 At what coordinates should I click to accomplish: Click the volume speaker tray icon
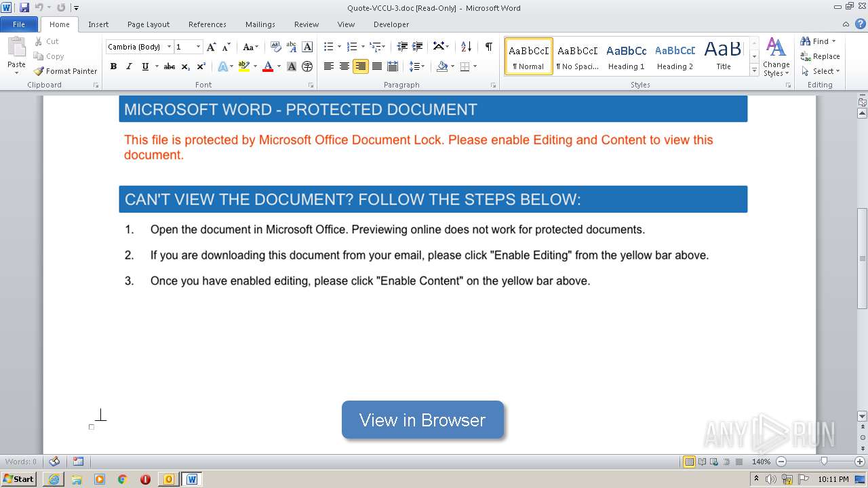coord(770,479)
